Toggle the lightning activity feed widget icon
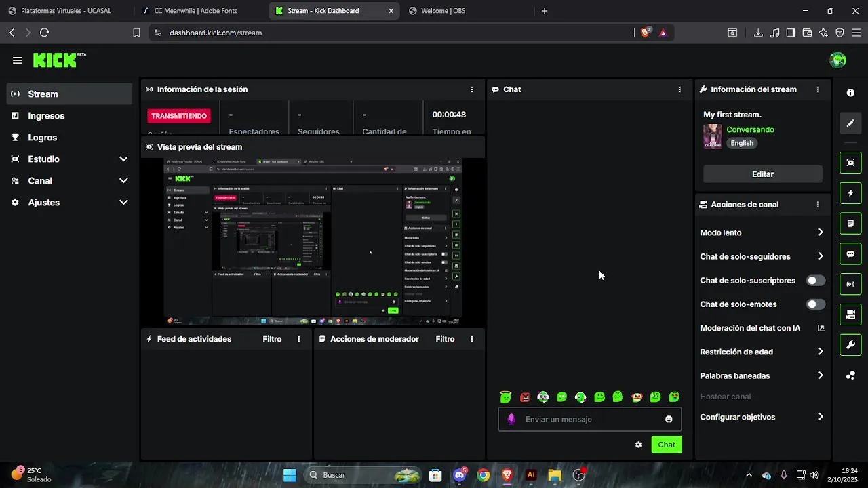868x488 pixels. tap(850, 193)
